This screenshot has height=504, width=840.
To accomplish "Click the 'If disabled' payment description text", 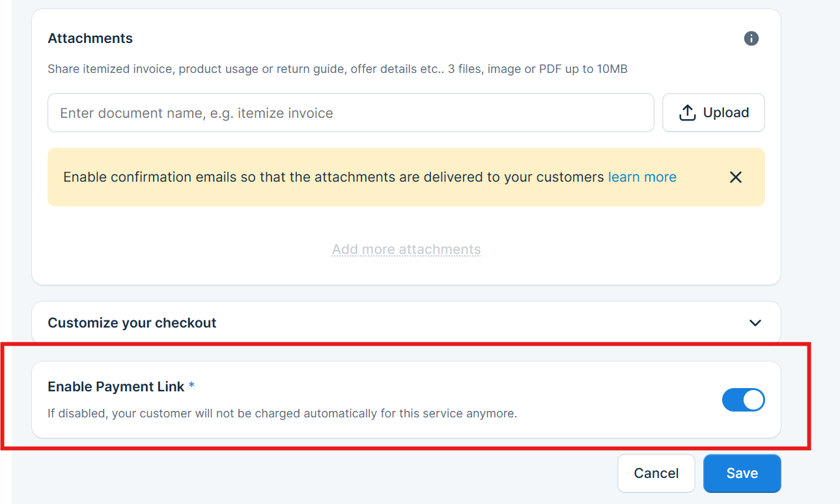I will (x=282, y=413).
